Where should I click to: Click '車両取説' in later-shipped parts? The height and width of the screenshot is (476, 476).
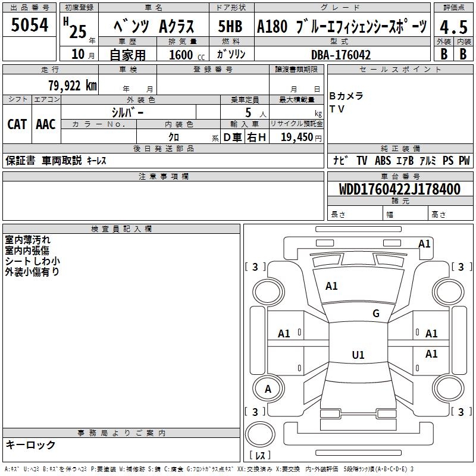62,161
